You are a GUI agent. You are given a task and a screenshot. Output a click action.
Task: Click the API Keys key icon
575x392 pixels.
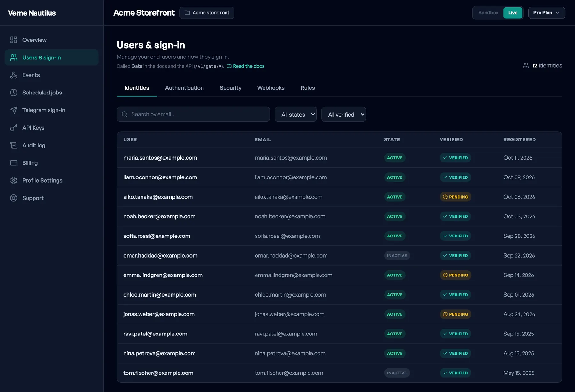point(13,128)
